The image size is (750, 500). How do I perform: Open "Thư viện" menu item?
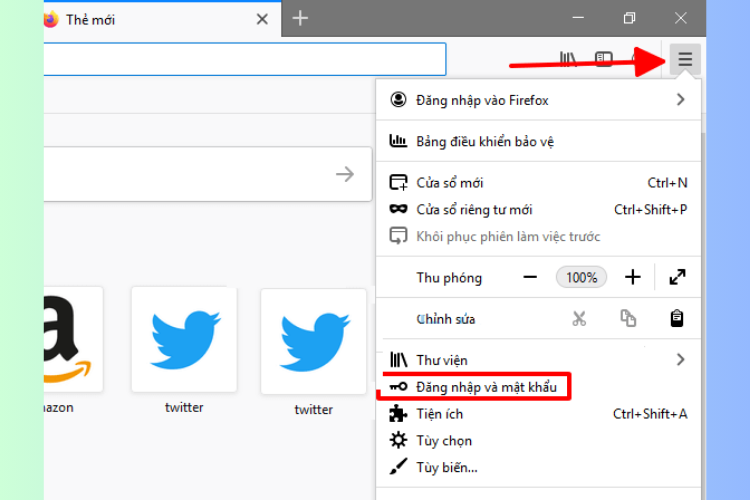538,360
